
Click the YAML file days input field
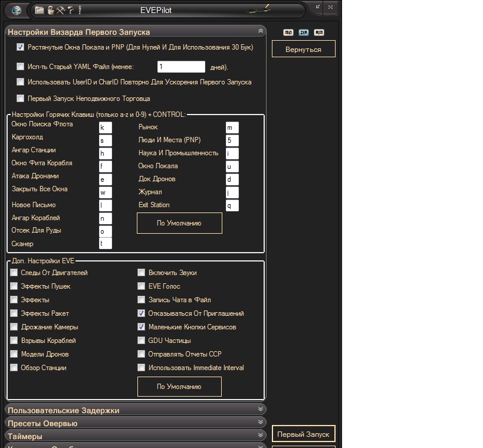click(x=181, y=67)
